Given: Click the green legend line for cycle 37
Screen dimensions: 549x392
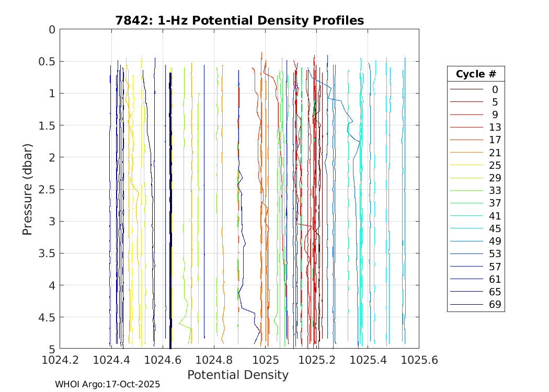Looking at the screenshot, I should [466, 203].
